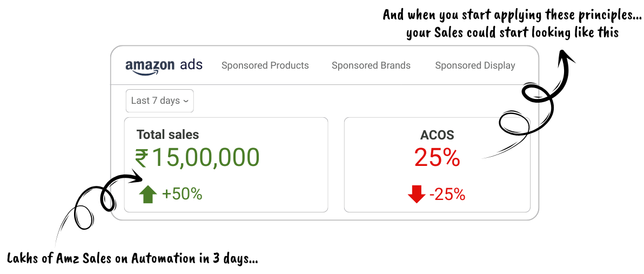Click the Total sales card title
This screenshot has width=644, height=274.
[x=167, y=135]
